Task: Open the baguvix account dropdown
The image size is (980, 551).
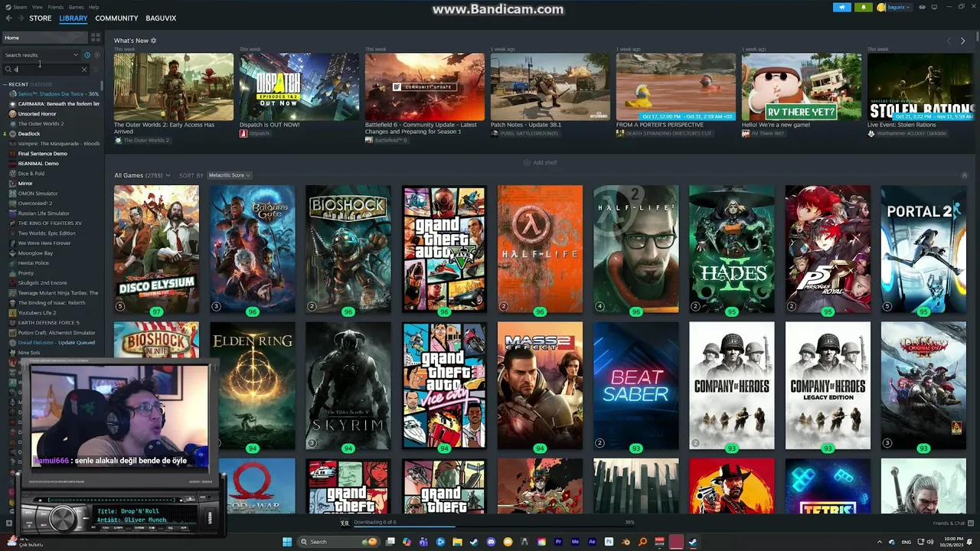Action: pyautogui.click(x=893, y=7)
